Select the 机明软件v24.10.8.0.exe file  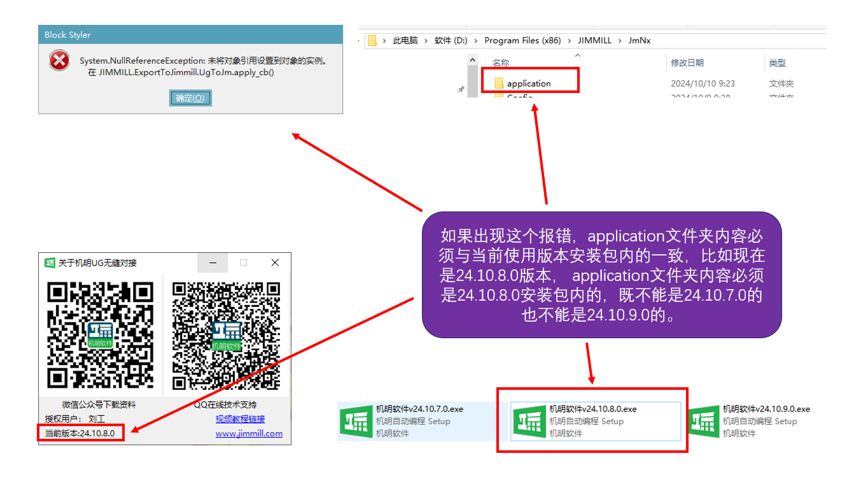596,421
